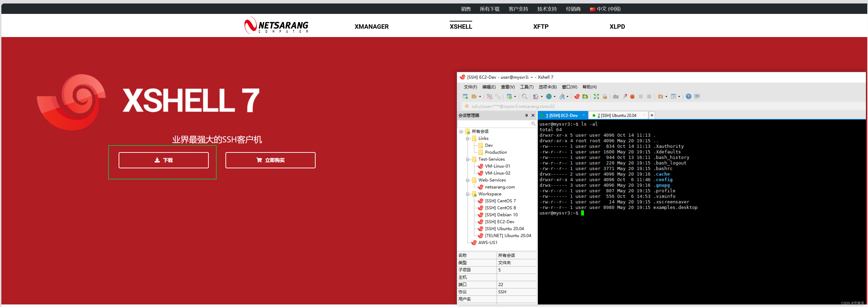Image resolution: width=868 pixels, height=307 pixels.
Task: Collapse the Web-Services folder node
Action: (468, 181)
